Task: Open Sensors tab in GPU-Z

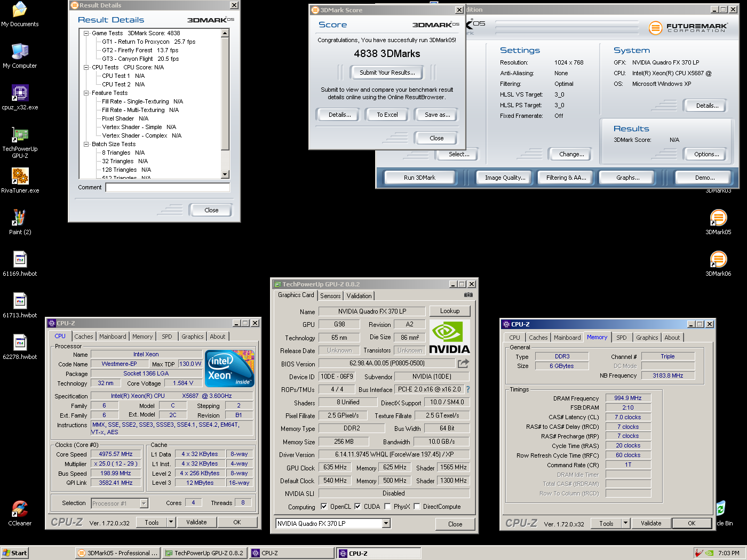Action: pyautogui.click(x=330, y=295)
